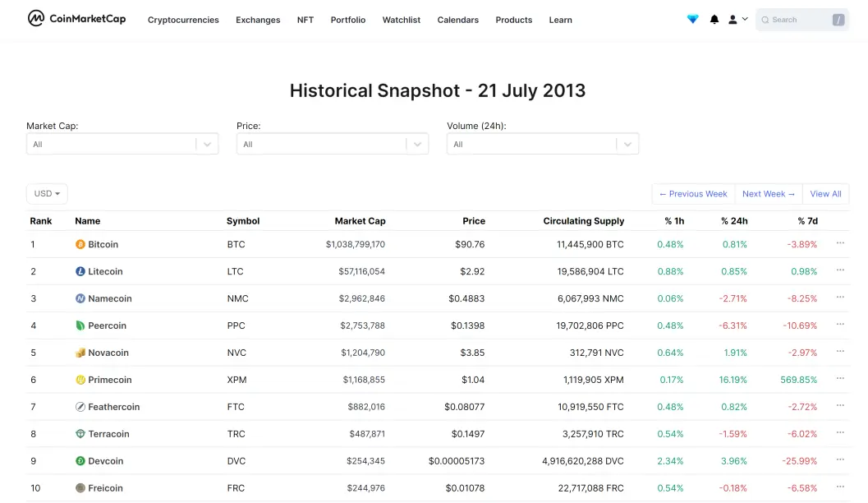Click the Primecoin coin icon
The height and width of the screenshot is (503, 868).
[x=80, y=380]
